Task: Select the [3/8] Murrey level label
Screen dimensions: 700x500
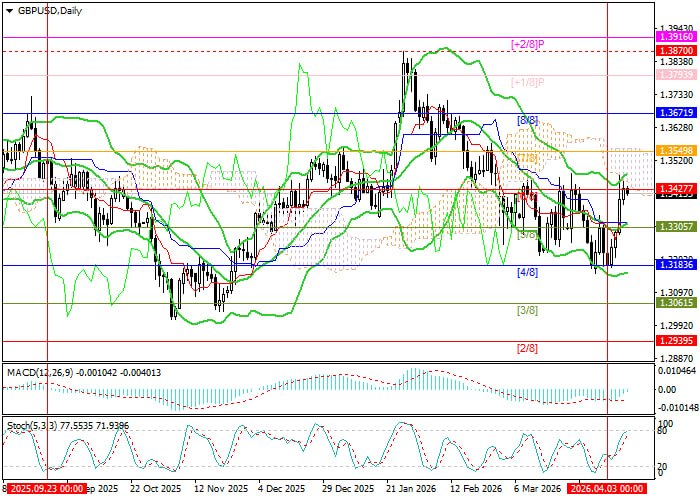Action: coord(527,310)
